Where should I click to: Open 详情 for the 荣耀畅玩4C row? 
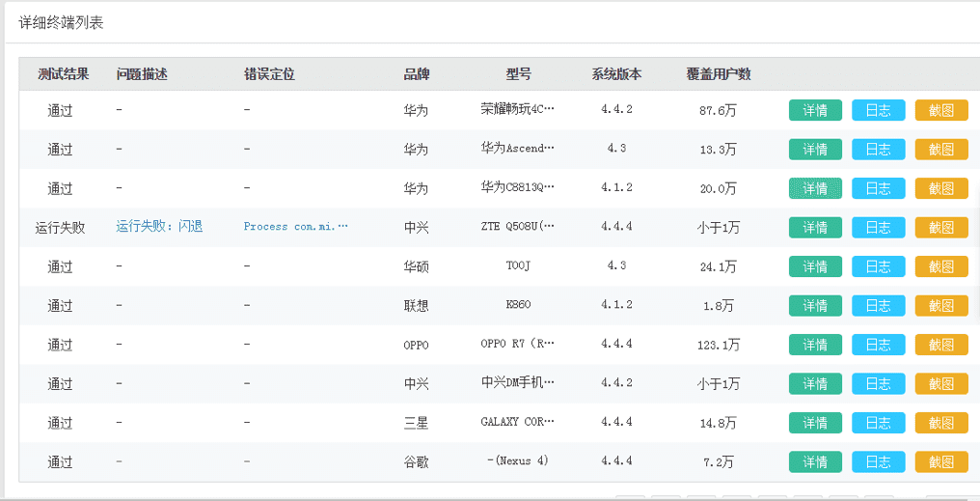815,111
